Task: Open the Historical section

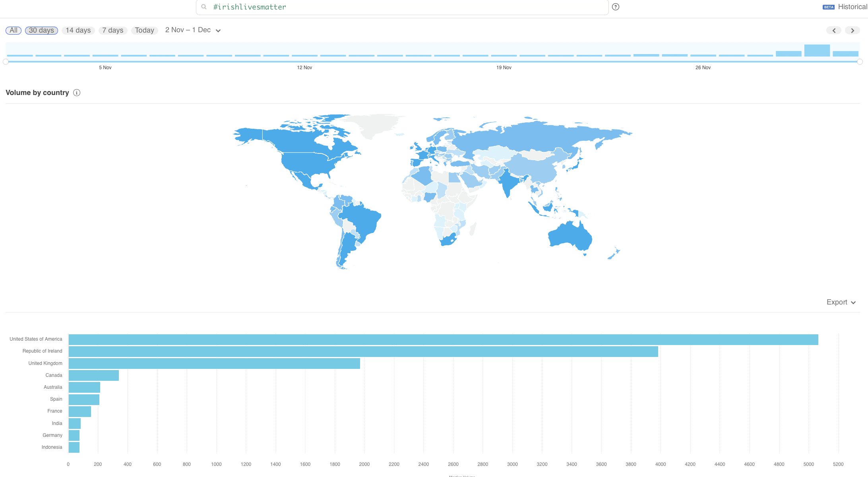Action: click(852, 7)
